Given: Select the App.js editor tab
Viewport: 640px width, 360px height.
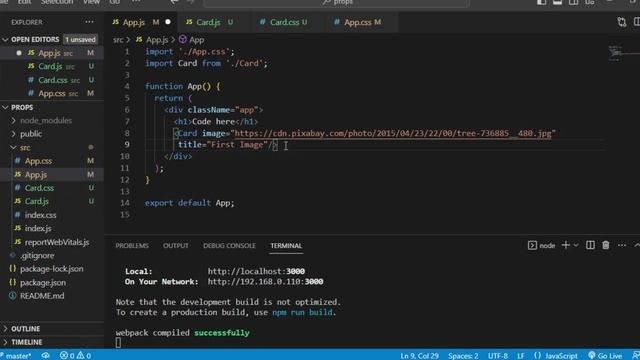Looking at the screenshot, I should (x=141, y=22).
